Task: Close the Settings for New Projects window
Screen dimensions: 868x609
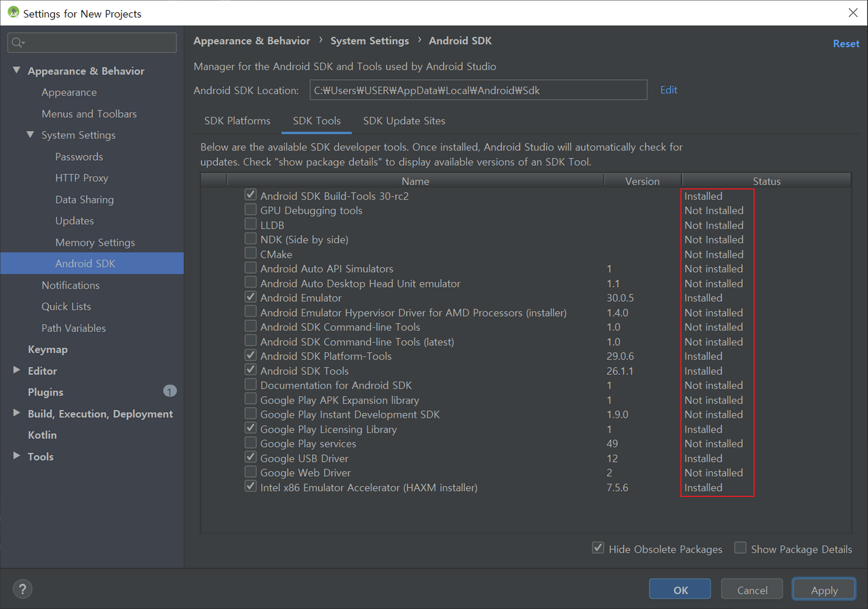Action: click(x=852, y=13)
